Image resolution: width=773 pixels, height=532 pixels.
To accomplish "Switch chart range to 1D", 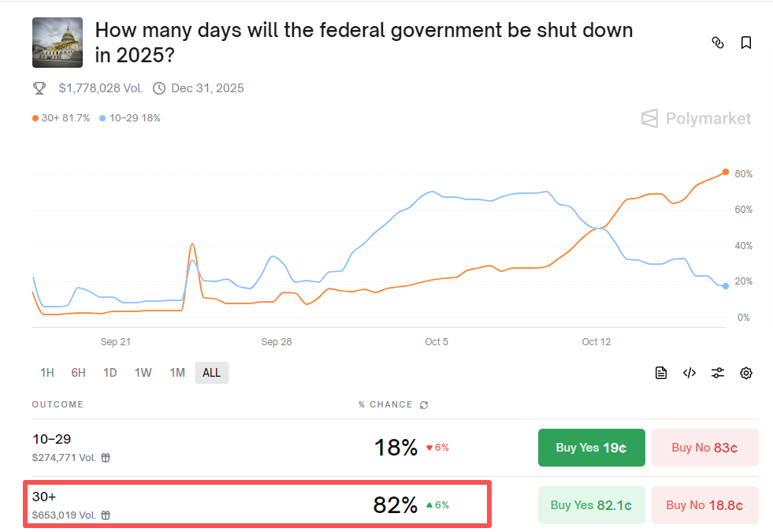I will pos(110,372).
